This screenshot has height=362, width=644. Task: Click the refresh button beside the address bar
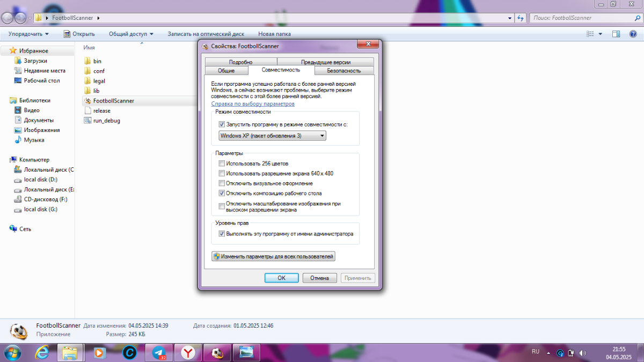point(520,18)
